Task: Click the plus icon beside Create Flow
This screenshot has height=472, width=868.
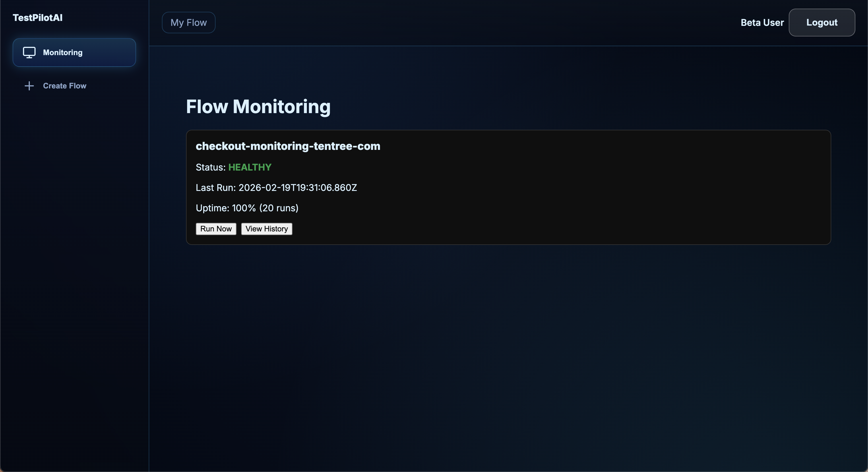Action: tap(29, 86)
